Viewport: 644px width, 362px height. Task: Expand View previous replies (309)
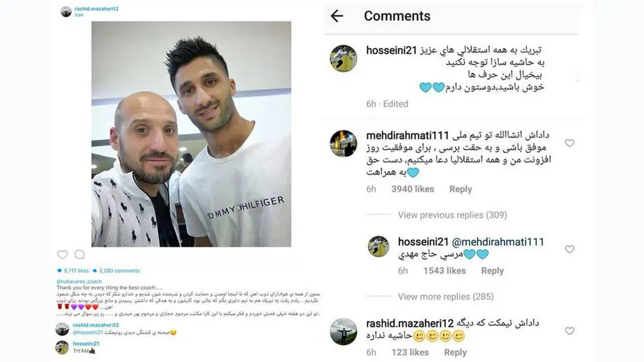pos(452,215)
